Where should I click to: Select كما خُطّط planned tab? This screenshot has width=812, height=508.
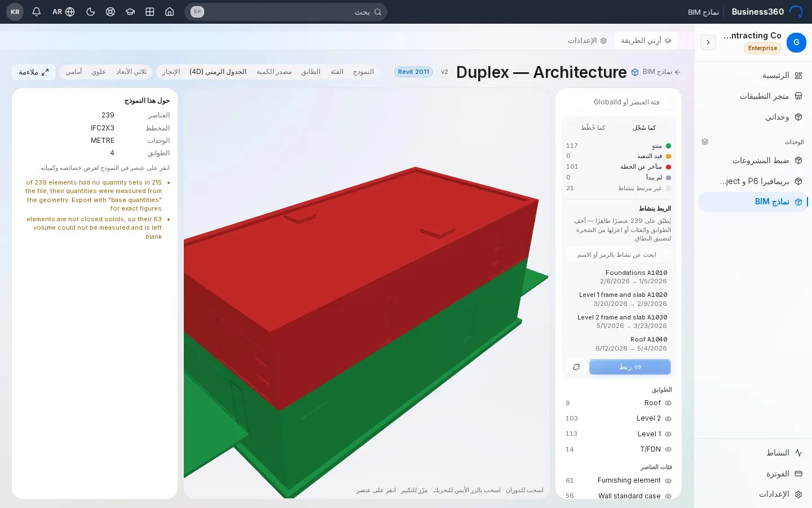(x=593, y=128)
